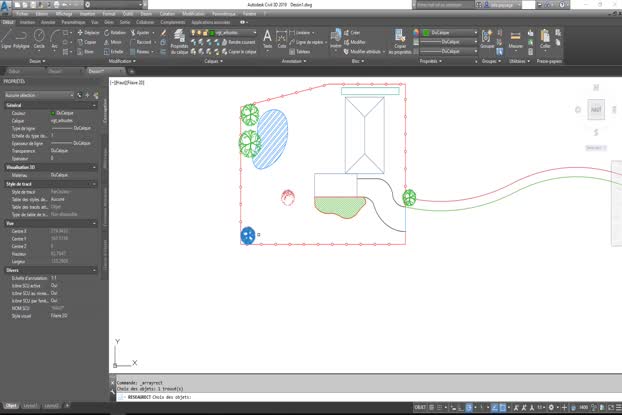The image size is (622, 415).
Task: Toggle 2D object snap in status bar
Action: (x=503, y=407)
